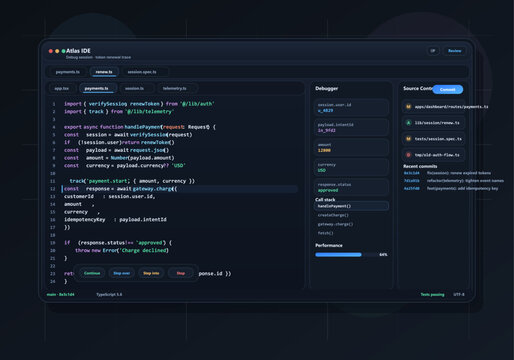Open the deleted file tmp/old-auth-flow.ts
Image resolution: width=514 pixels, height=360 pixels.
coord(433,155)
